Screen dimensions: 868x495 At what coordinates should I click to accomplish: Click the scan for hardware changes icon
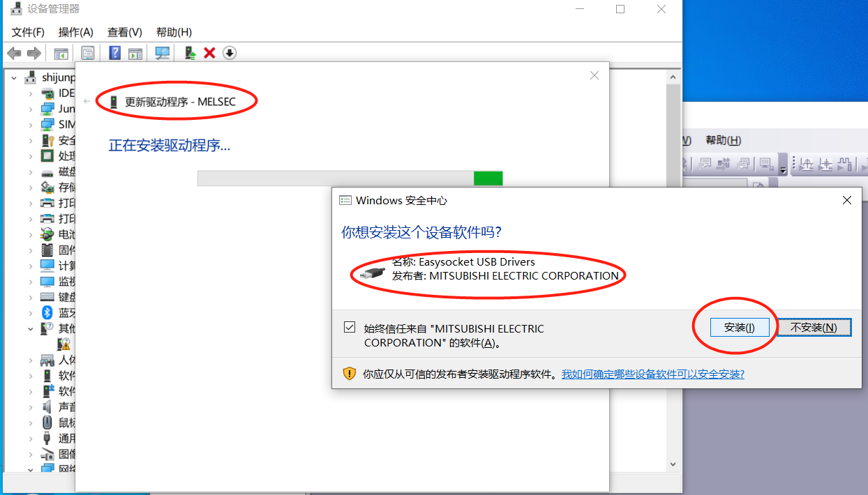coord(163,53)
